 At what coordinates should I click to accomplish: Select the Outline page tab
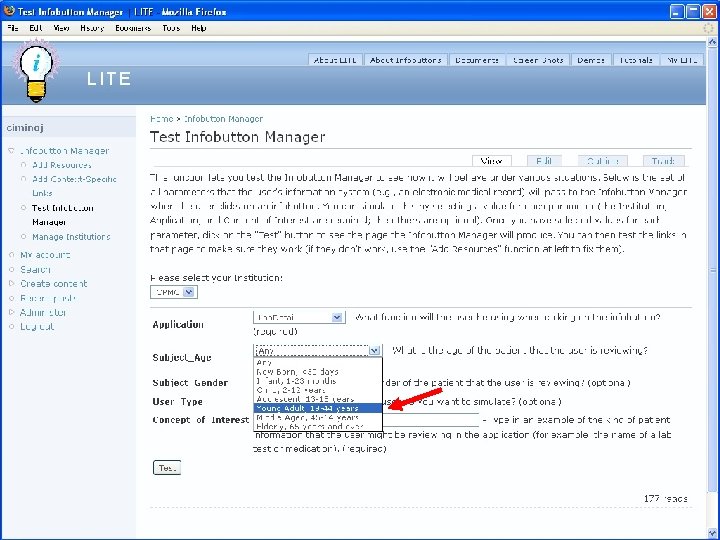pos(602,161)
